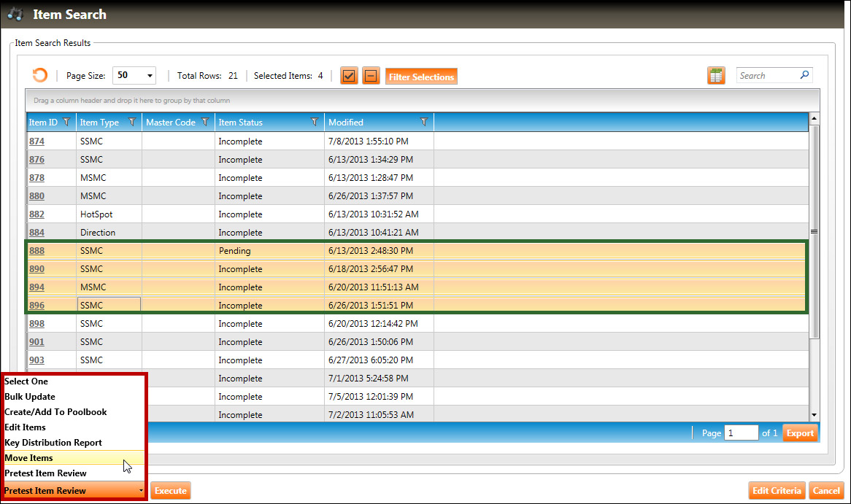The width and height of the screenshot is (851, 504).
Task: Open the Item ID column filter
Action: [66, 123]
